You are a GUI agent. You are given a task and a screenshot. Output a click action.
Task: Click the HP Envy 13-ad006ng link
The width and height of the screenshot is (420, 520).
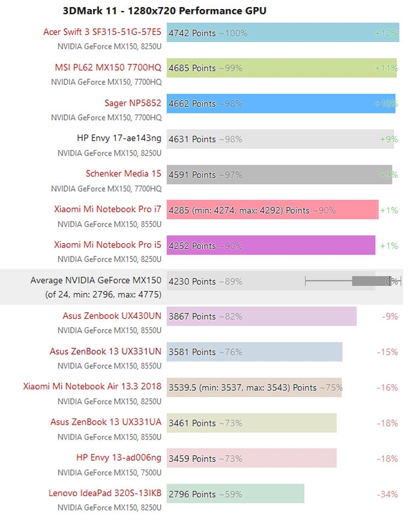119,458
